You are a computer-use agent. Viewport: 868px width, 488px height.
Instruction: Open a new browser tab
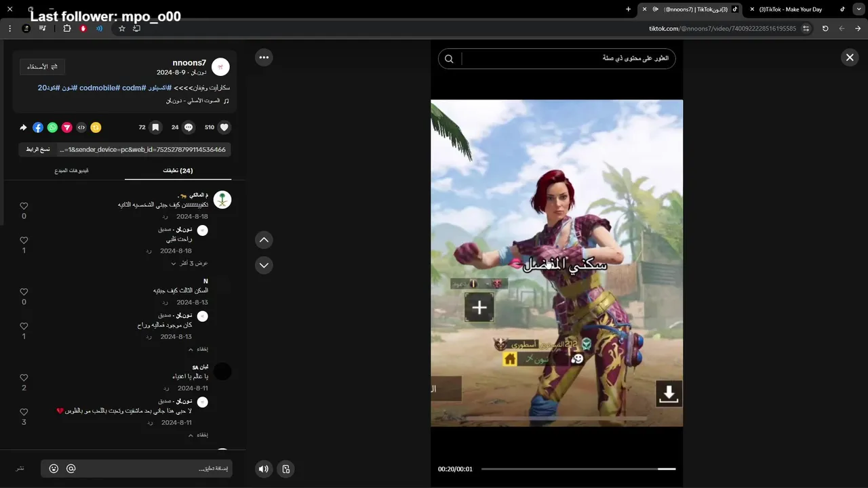tap(628, 9)
